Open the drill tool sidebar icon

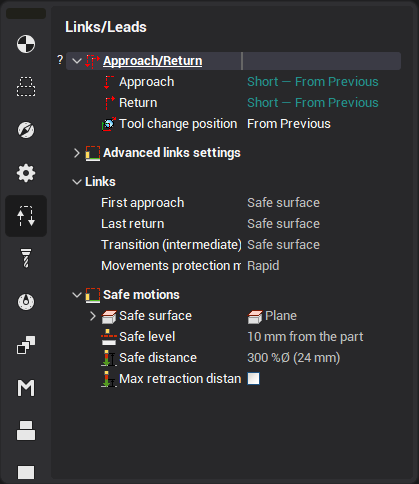26,258
